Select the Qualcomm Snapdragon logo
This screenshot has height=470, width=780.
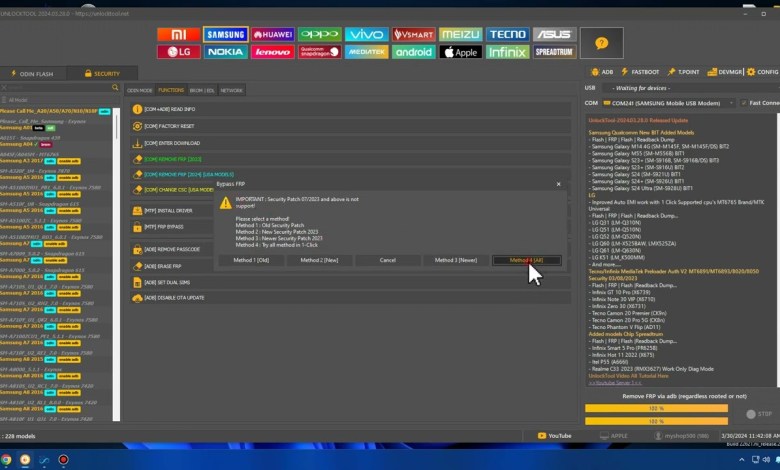point(319,52)
